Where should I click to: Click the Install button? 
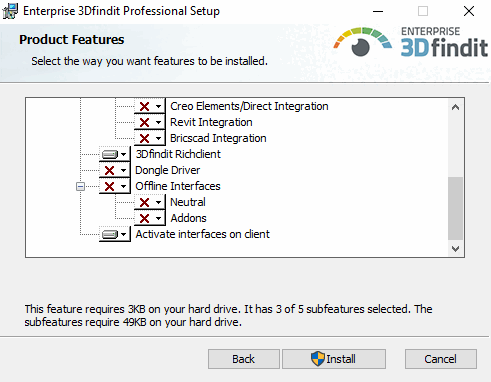[x=334, y=359]
